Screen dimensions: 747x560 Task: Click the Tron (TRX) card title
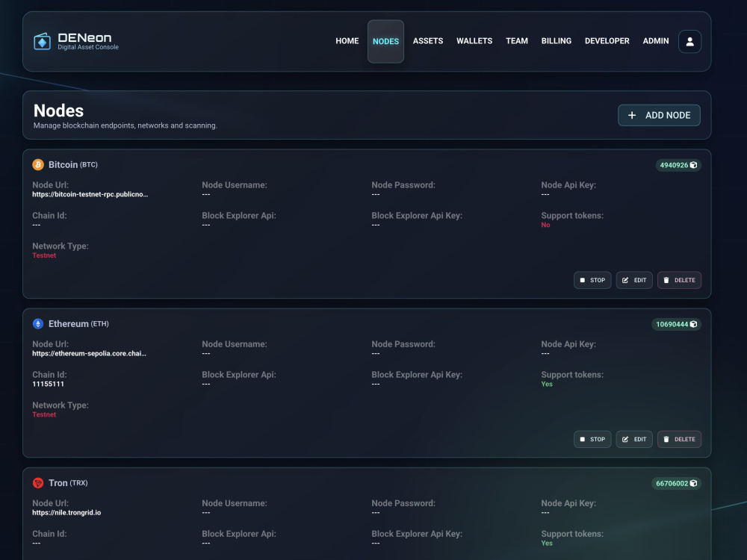pos(68,483)
